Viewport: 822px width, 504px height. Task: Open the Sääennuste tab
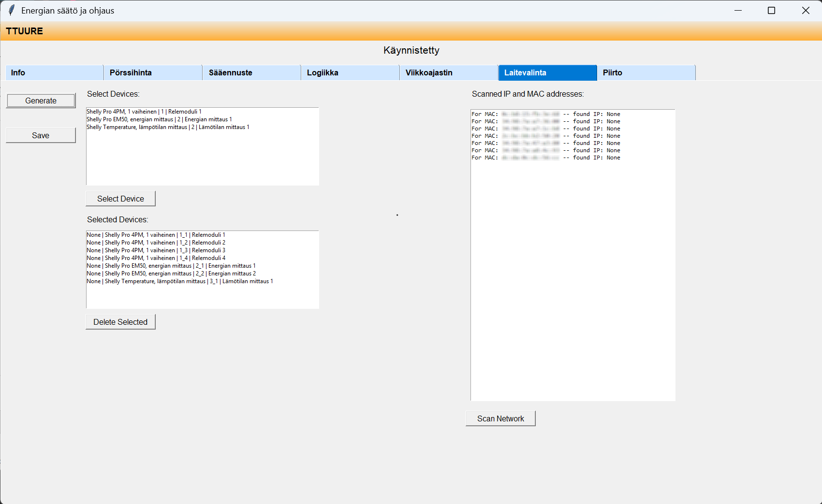tap(251, 72)
